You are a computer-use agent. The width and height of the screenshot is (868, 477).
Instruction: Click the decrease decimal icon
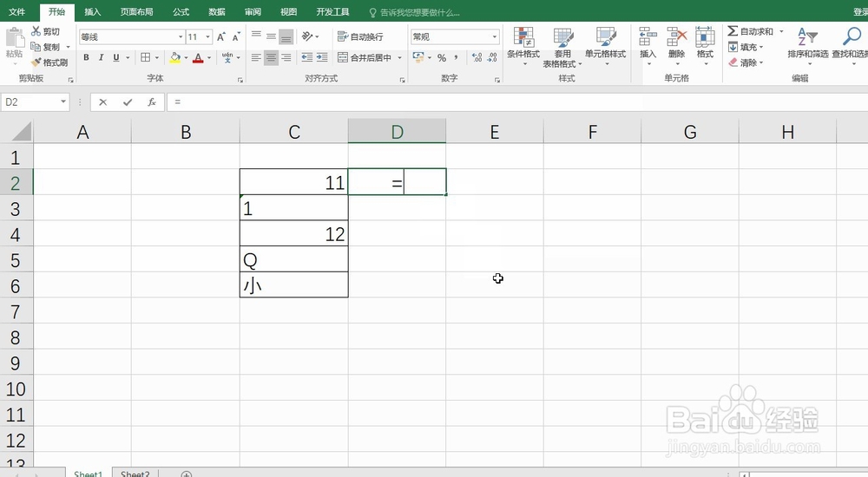click(x=491, y=57)
